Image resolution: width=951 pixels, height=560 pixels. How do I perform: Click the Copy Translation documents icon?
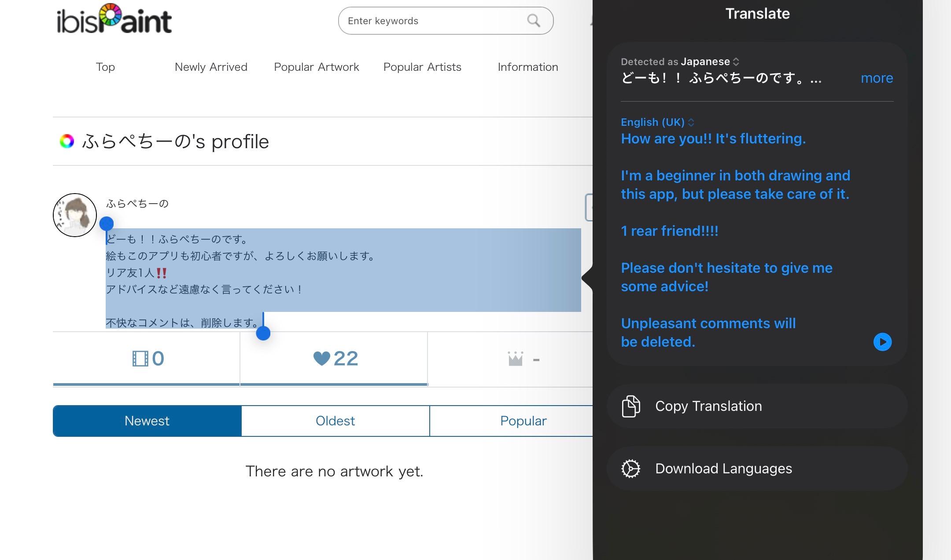631,406
